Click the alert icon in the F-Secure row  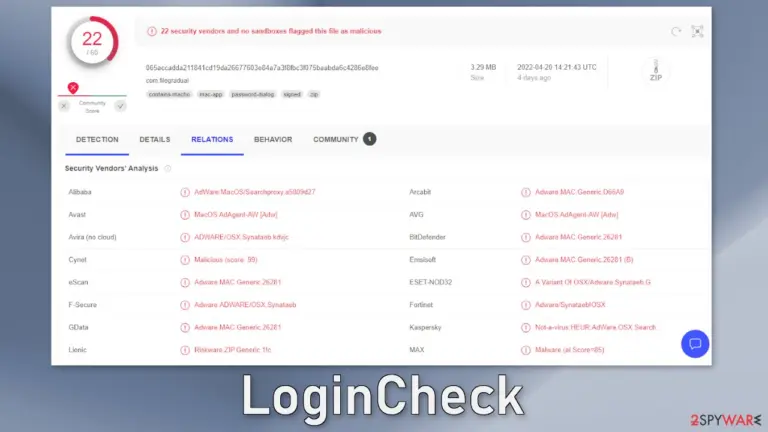coord(185,305)
